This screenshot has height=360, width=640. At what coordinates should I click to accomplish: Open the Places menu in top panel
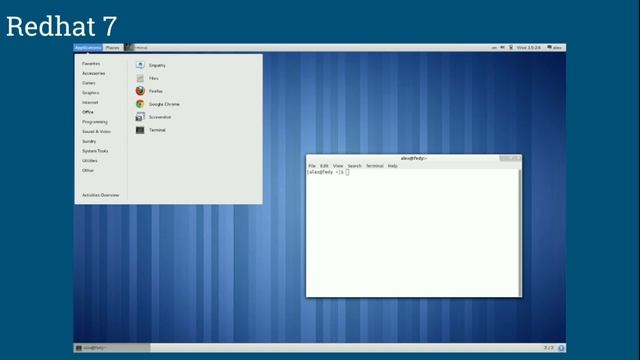point(113,48)
